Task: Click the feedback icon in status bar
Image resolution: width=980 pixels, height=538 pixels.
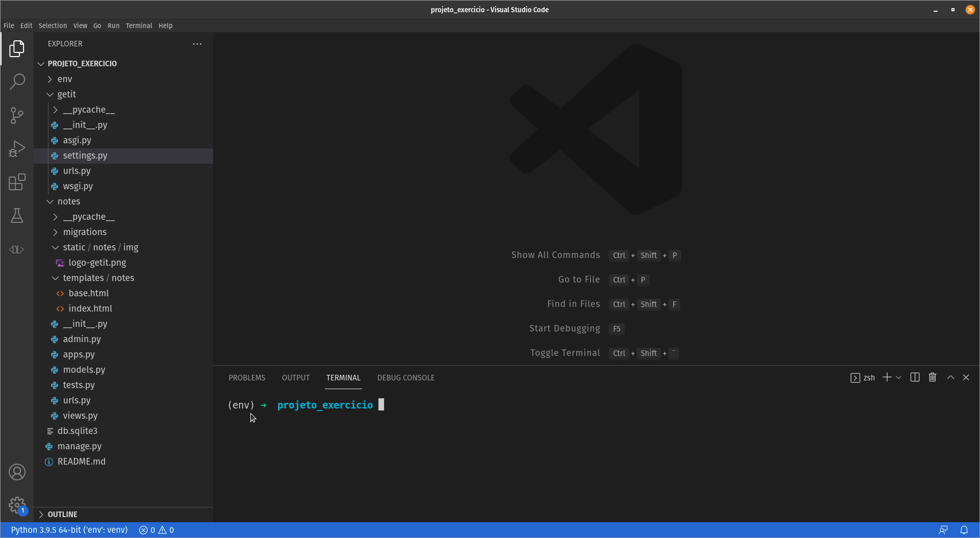Action: point(943,530)
